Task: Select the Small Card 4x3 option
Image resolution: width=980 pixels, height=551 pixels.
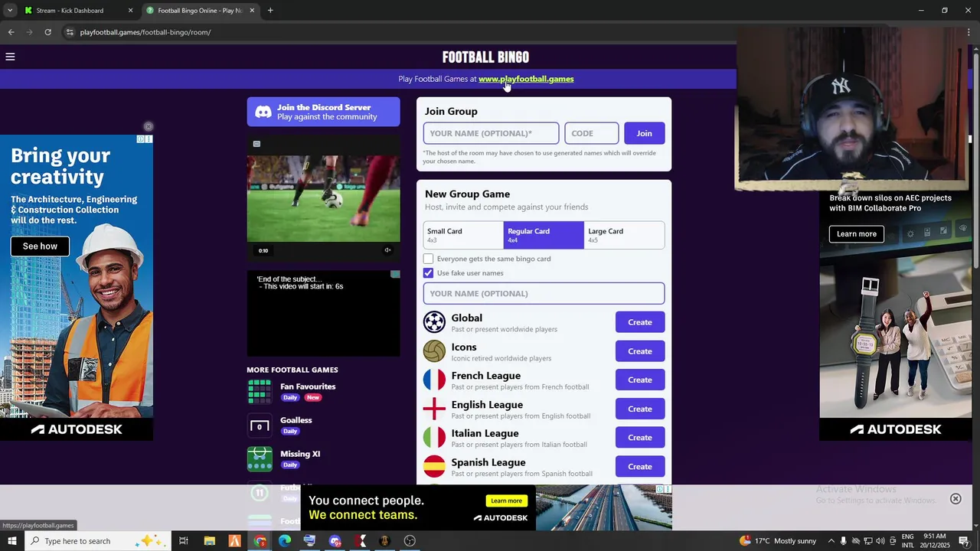Action: [x=463, y=235]
